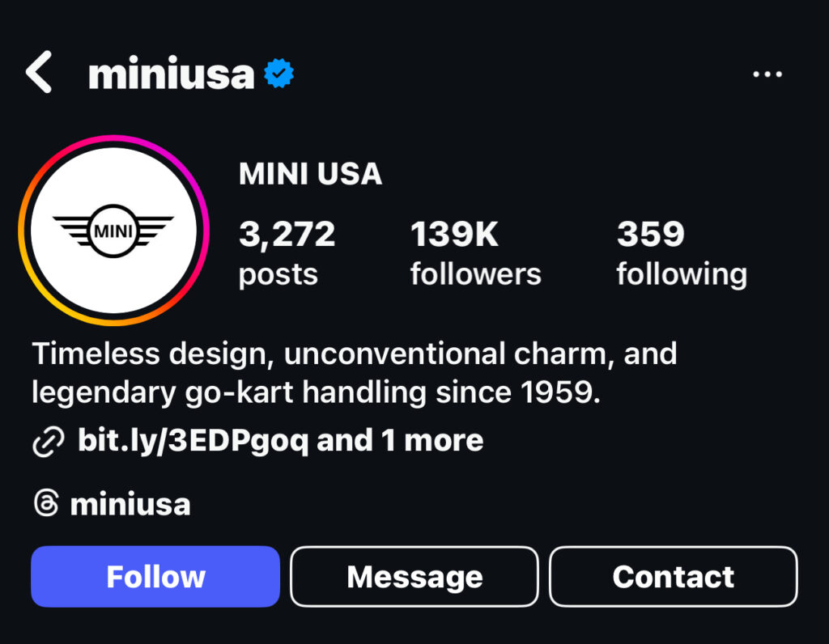Image resolution: width=829 pixels, height=644 pixels.
Task: View the 3,272 posts count
Action: tap(287, 253)
